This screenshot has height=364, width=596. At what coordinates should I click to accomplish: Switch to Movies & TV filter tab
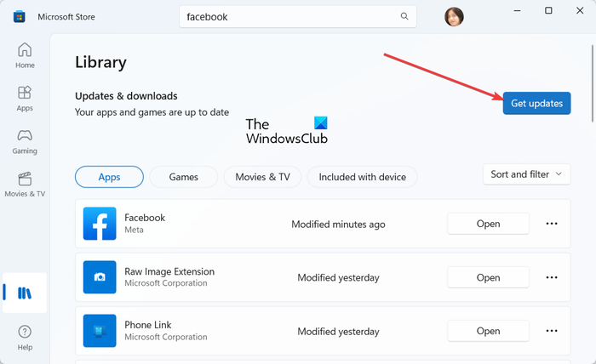click(262, 177)
